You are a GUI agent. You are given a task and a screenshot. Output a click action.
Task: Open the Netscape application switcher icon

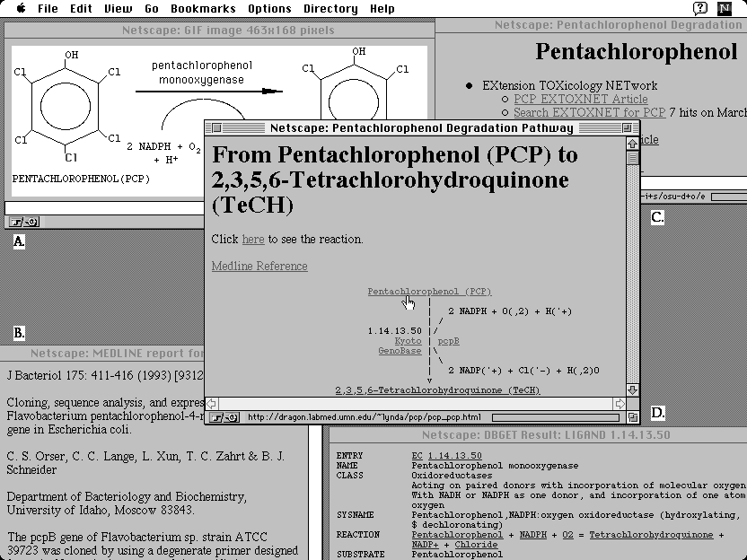725,8
